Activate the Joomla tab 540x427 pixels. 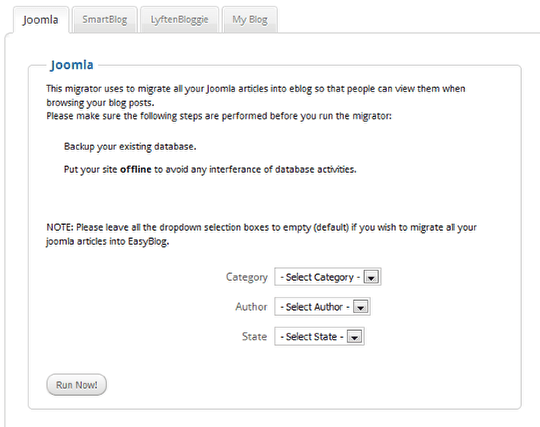pos(41,20)
